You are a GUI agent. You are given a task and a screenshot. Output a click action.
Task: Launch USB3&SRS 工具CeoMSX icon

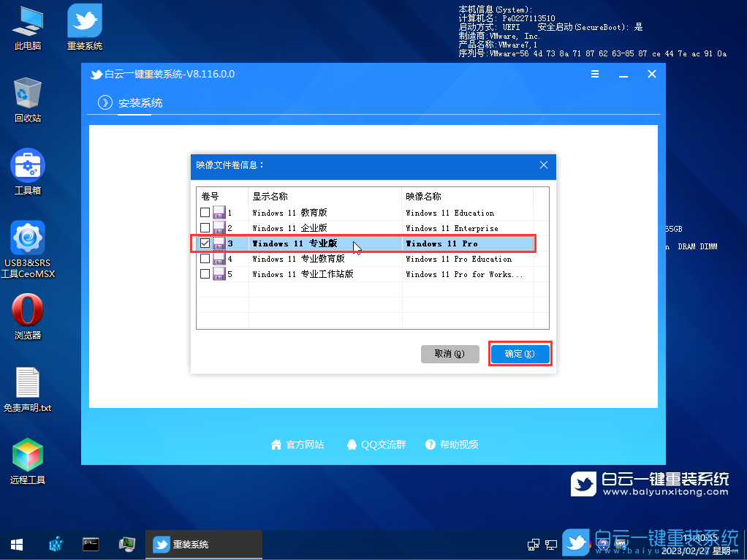pyautogui.click(x=28, y=250)
